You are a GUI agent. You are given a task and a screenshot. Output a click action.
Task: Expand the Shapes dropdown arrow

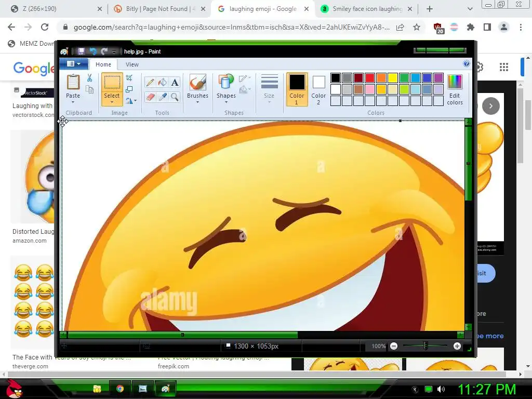[x=226, y=102]
